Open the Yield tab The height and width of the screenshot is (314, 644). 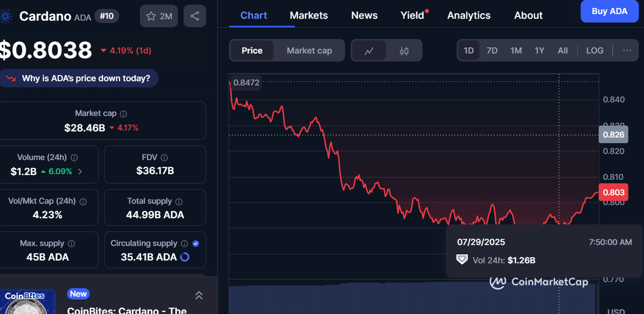click(413, 15)
